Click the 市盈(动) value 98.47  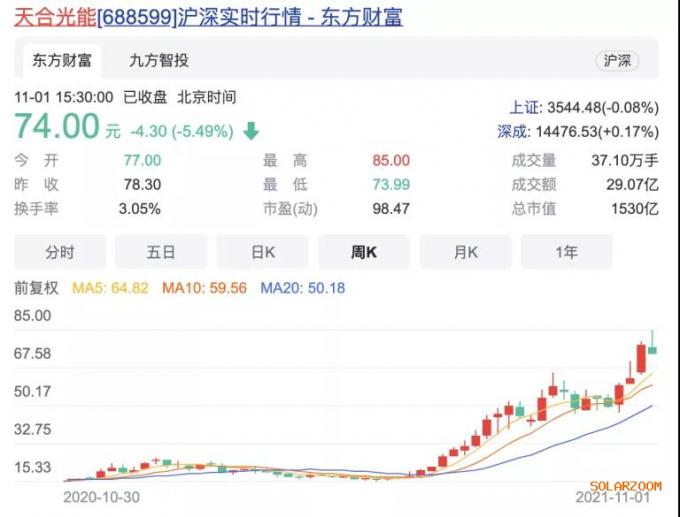click(x=391, y=209)
